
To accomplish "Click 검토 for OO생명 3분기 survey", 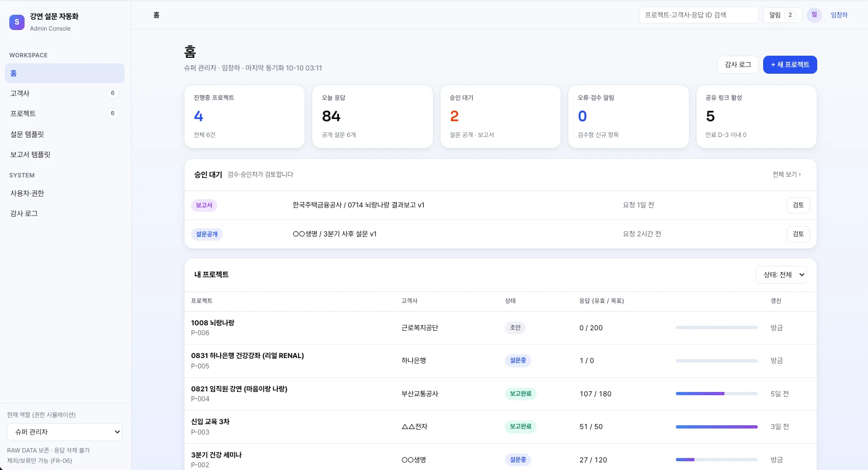I will pyautogui.click(x=798, y=234).
